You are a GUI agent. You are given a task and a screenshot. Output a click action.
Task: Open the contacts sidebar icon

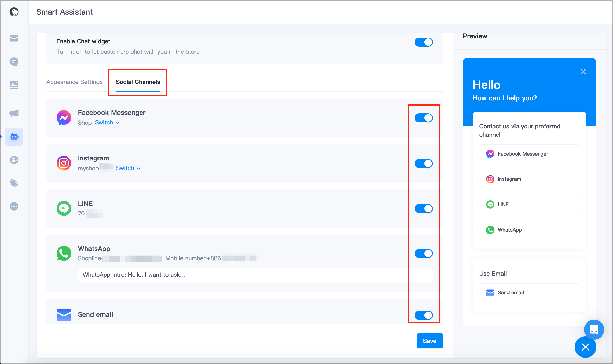(14, 160)
